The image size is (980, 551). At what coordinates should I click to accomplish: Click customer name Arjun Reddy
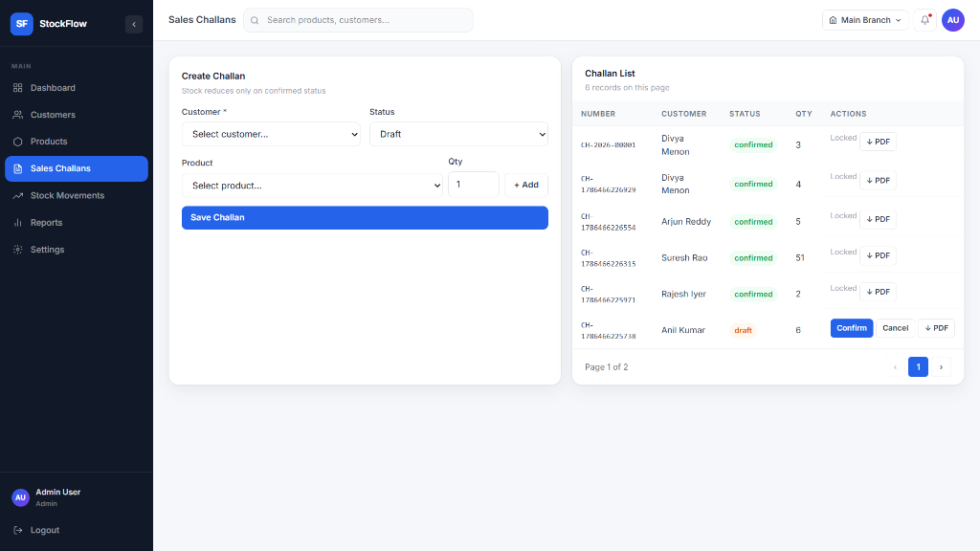[x=686, y=222]
